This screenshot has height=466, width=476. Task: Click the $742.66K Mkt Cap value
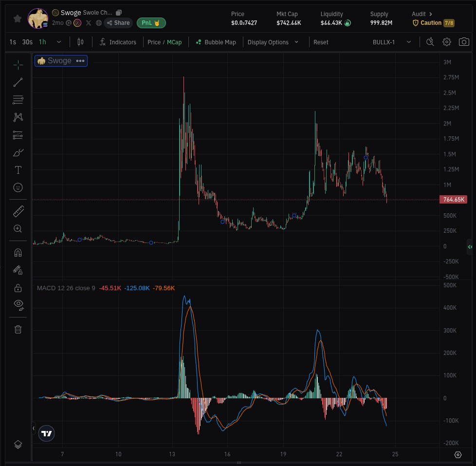click(289, 23)
